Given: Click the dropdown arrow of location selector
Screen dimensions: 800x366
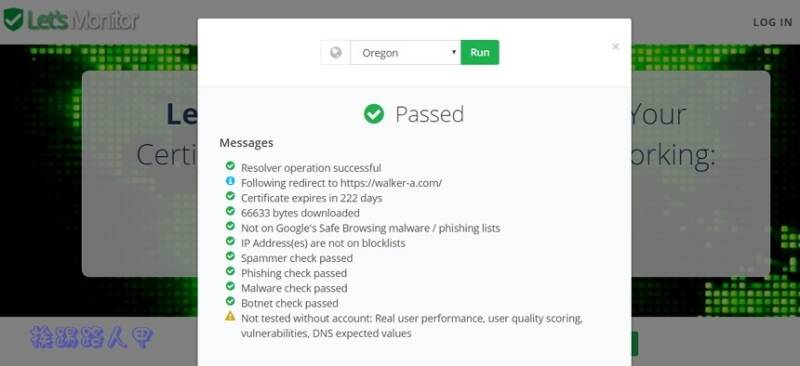Looking at the screenshot, I should click(454, 53).
